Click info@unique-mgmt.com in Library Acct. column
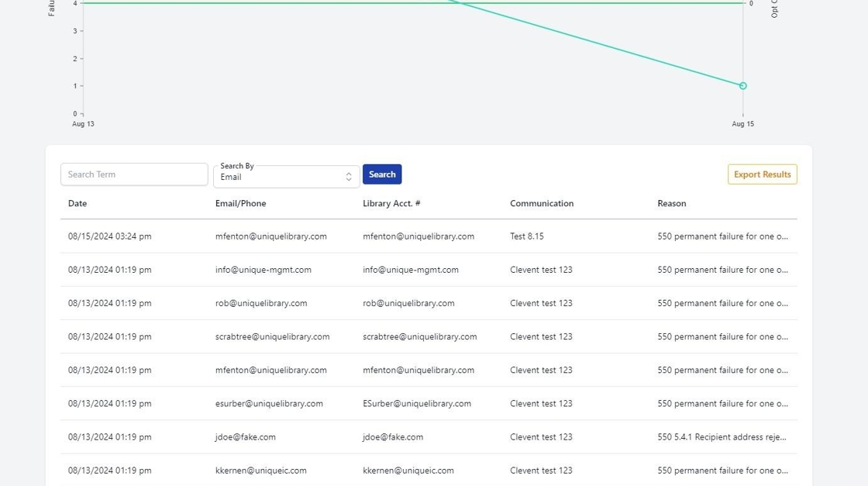This screenshot has width=868, height=486. tap(411, 270)
